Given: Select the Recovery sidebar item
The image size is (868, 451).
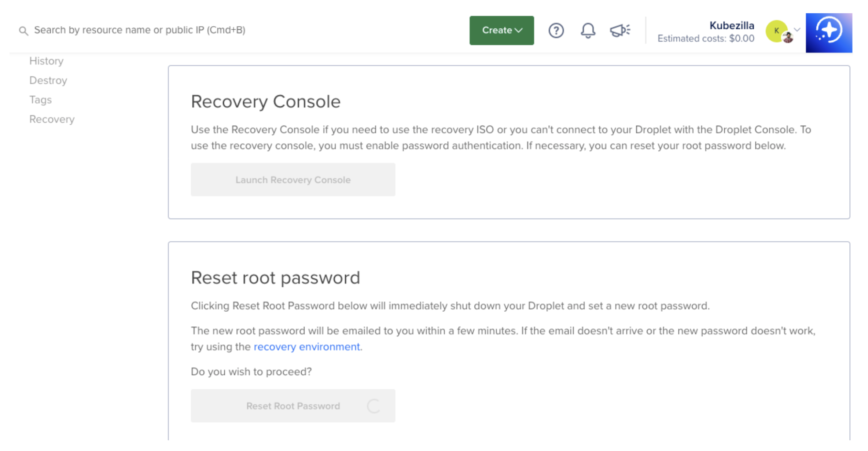Looking at the screenshot, I should pos(52,119).
